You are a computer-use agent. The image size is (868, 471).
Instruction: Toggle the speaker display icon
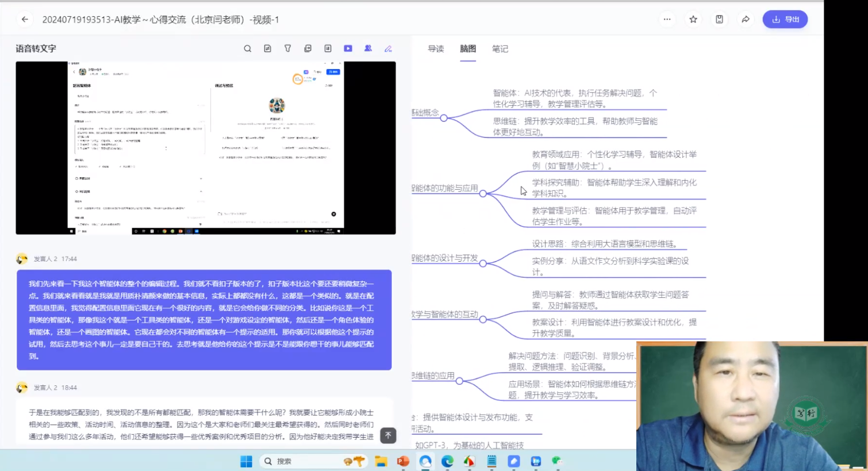368,49
